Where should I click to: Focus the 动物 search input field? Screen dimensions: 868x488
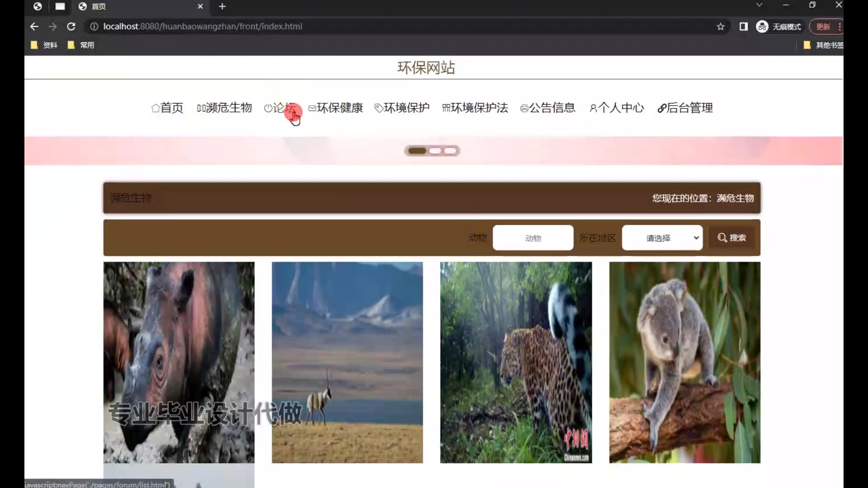click(x=533, y=238)
